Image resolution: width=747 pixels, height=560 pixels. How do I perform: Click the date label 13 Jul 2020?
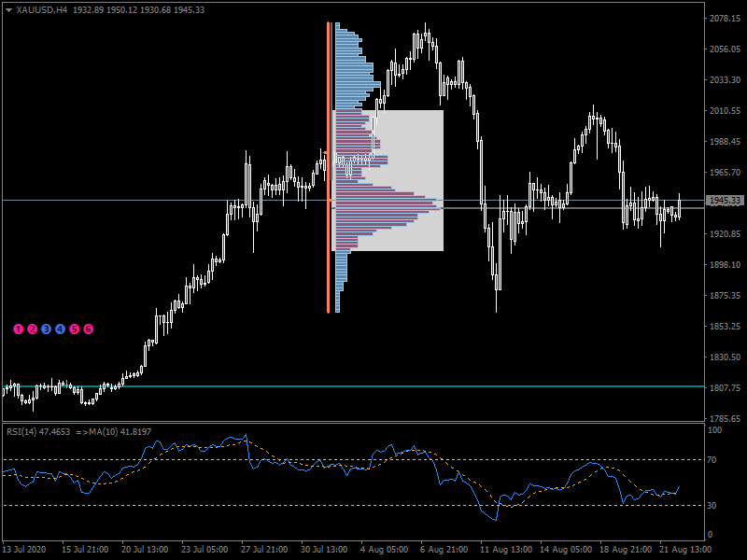coord(24,549)
